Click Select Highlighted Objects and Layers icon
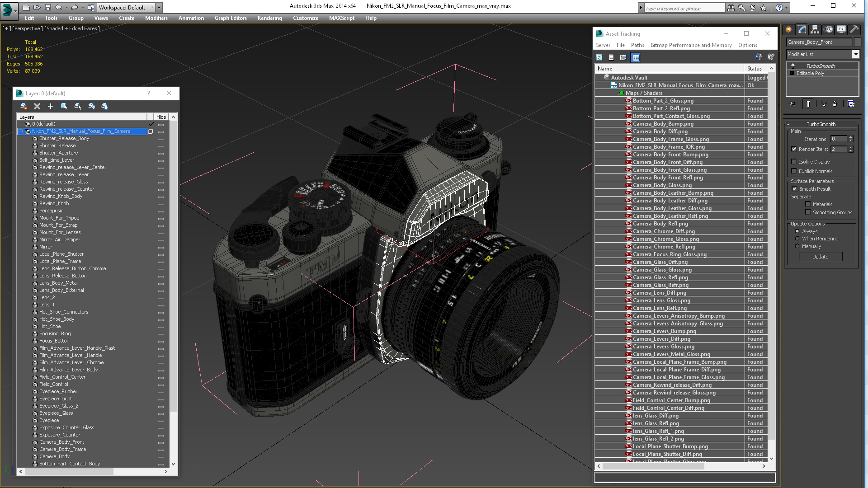Image resolution: width=868 pixels, height=488 pixels. pos(64,106)
